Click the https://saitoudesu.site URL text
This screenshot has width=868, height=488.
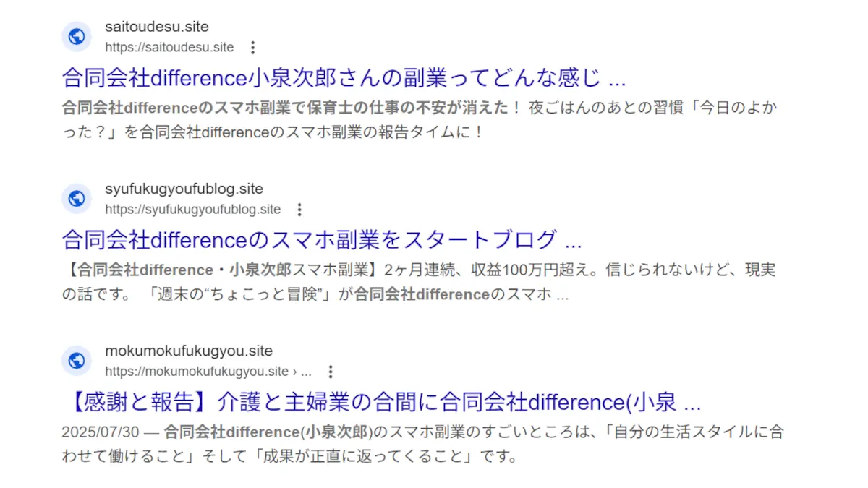pos(169,48)
